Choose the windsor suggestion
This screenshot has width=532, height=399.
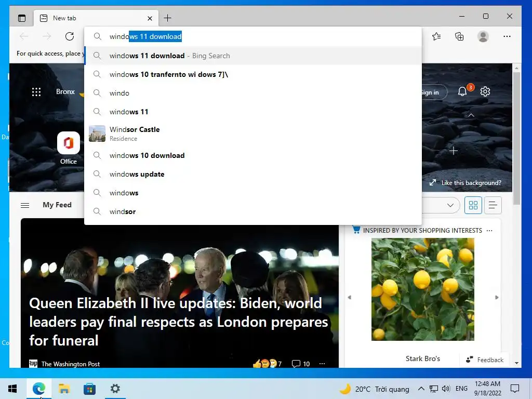click(253, 211)
